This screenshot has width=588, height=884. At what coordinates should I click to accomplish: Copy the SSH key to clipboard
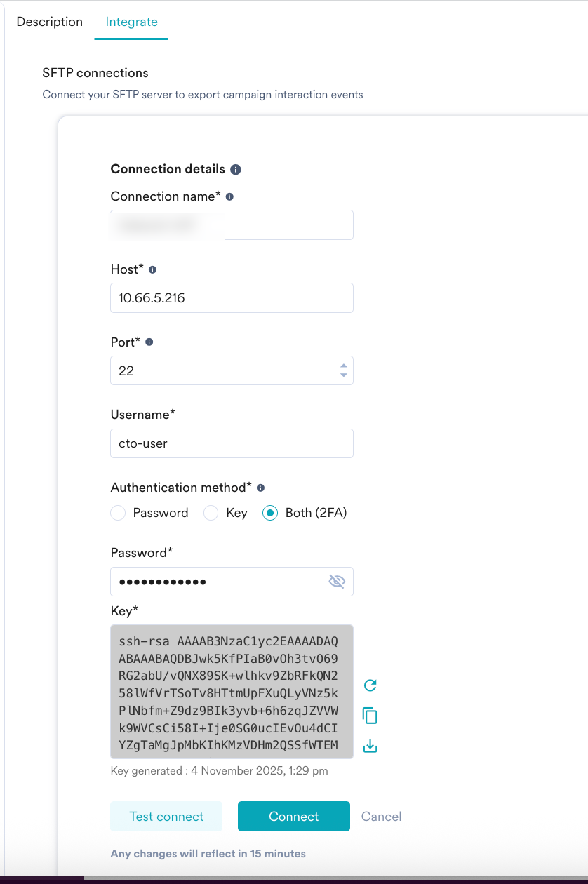click(370, 716)
